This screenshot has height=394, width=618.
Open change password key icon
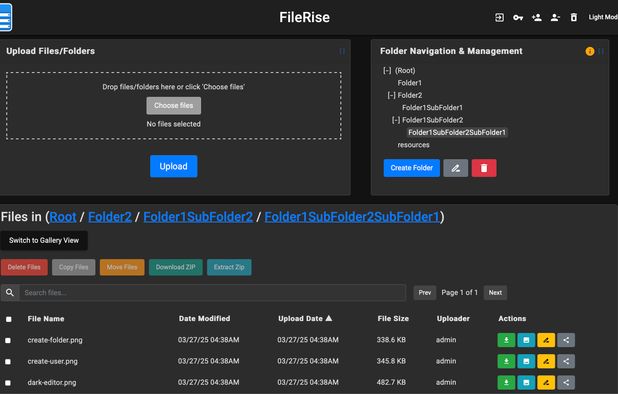pos(518,18)
